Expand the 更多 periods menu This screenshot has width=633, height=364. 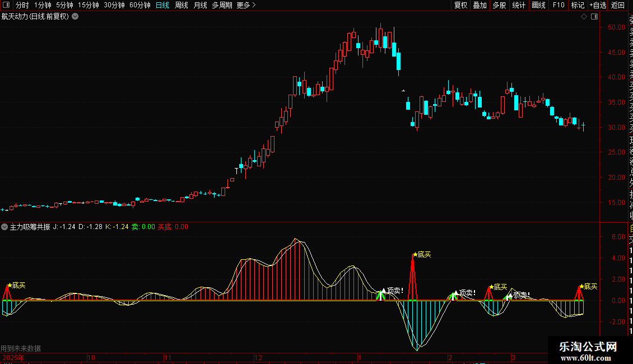246,5
